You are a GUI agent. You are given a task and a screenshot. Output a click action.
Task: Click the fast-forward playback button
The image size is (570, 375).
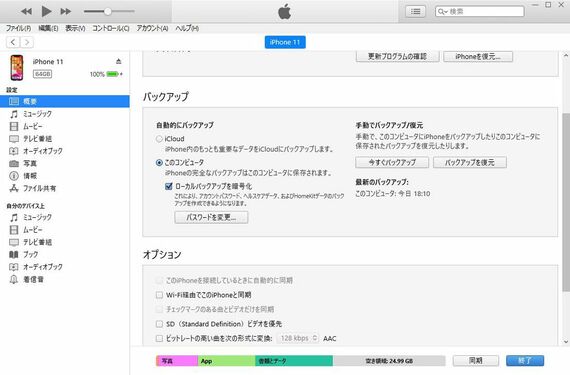[66, 12]
